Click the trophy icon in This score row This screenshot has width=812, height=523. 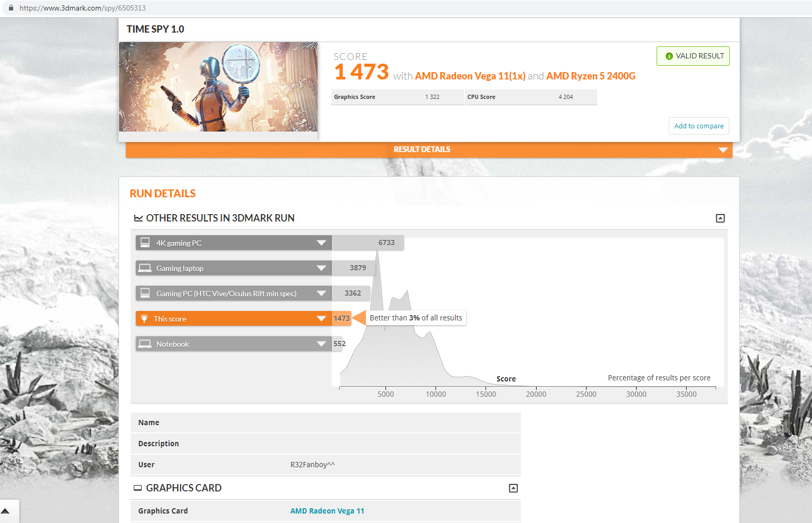click(144, 318)
